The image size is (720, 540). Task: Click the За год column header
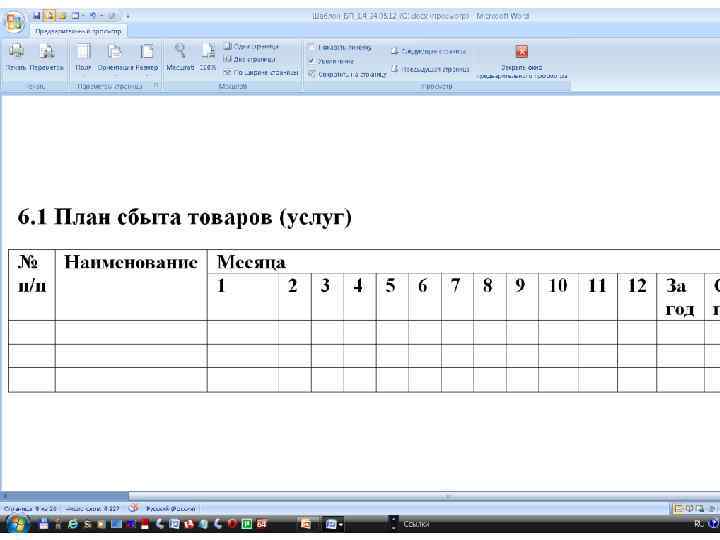tap(680, 297)
